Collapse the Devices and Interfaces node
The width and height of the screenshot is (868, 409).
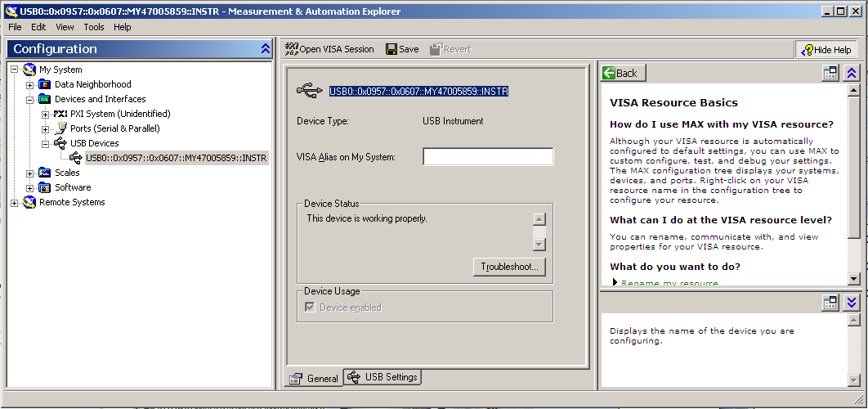[30, 100]
